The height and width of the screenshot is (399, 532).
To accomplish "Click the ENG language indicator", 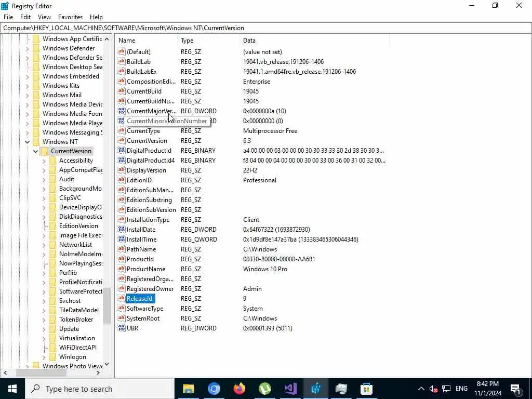I will (461, 389).
